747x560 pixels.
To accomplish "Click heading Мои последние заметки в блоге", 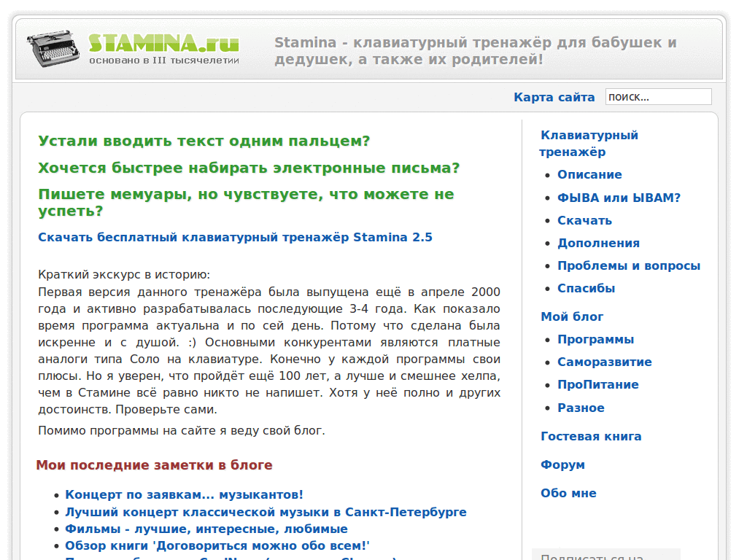I will click(x=155, y=465).
